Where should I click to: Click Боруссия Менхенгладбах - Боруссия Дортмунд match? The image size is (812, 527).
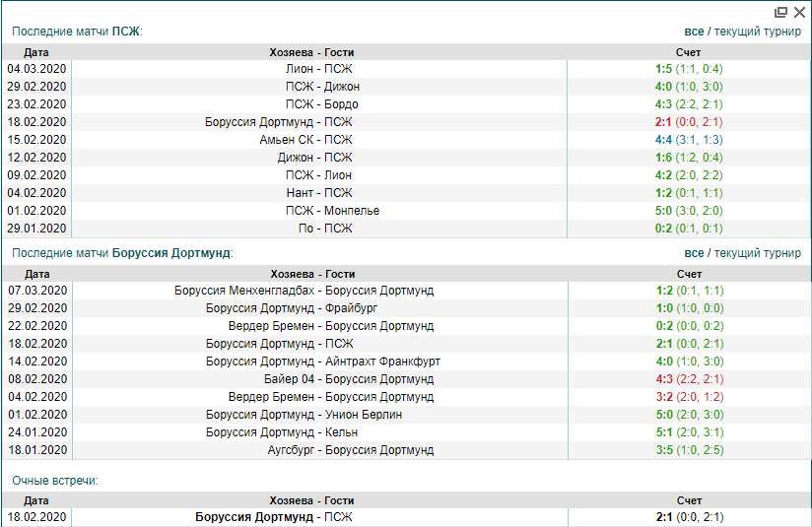pos(304,291)
